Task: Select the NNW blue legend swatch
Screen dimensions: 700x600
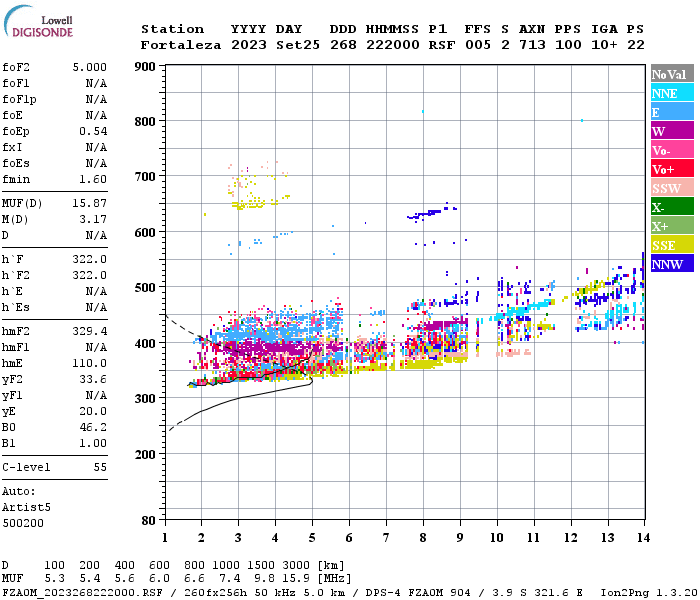Action: pyautogui.click(x=671, y=264)
